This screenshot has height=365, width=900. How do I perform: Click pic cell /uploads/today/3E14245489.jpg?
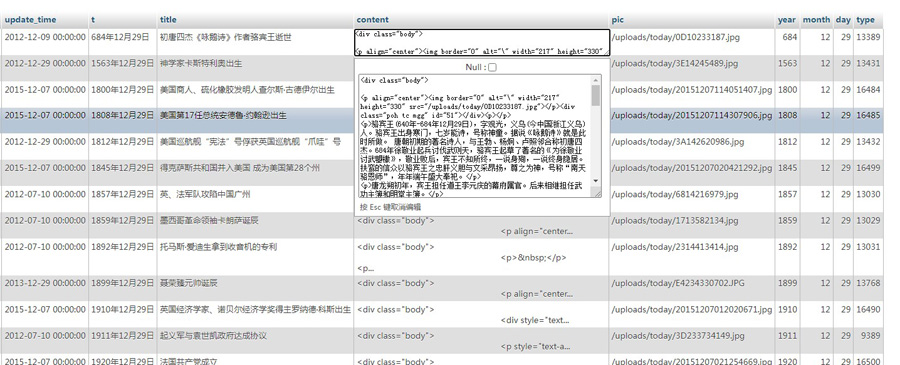tap(674, 63)
